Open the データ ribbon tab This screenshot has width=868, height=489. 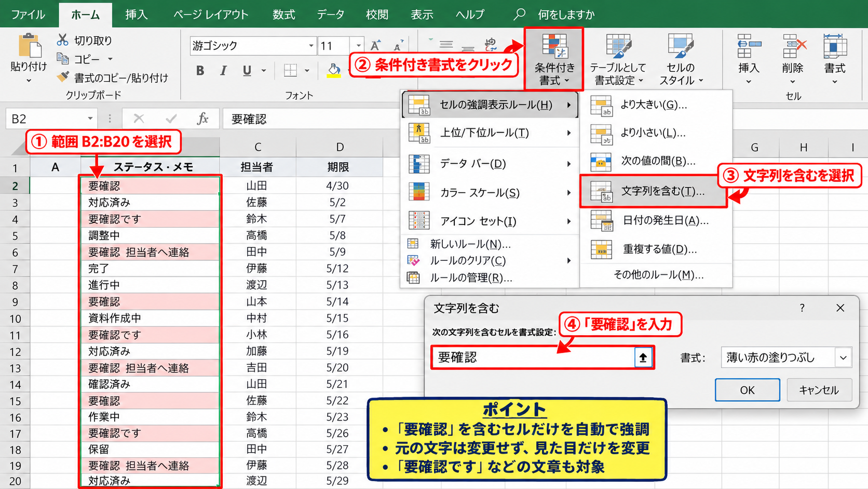pyautogui.click(x=331, y=15)
